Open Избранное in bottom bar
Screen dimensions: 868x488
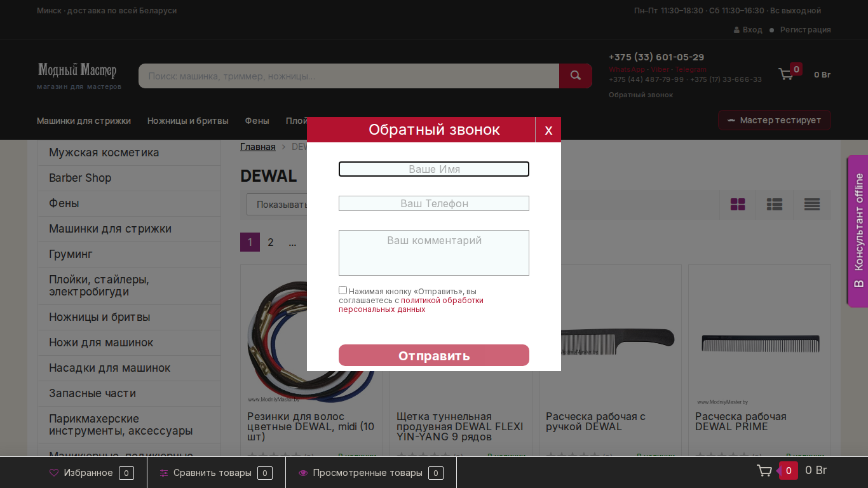pos(92,473)
